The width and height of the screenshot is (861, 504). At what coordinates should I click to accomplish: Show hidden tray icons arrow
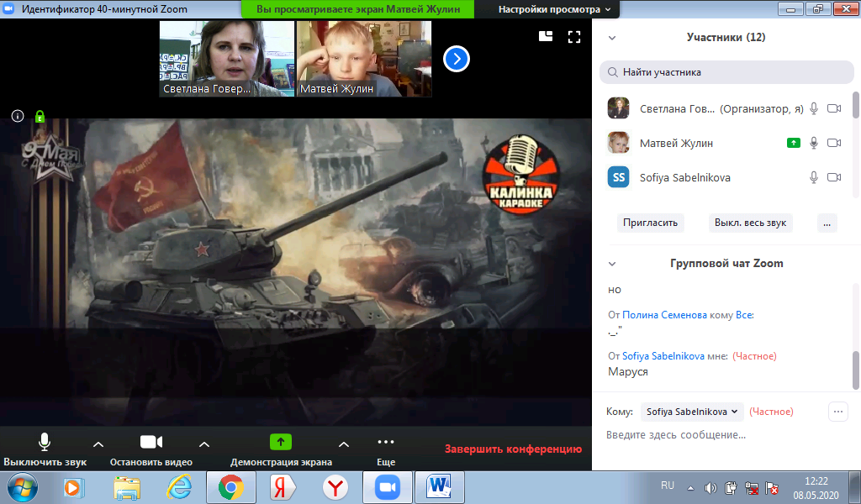[691, 487]
